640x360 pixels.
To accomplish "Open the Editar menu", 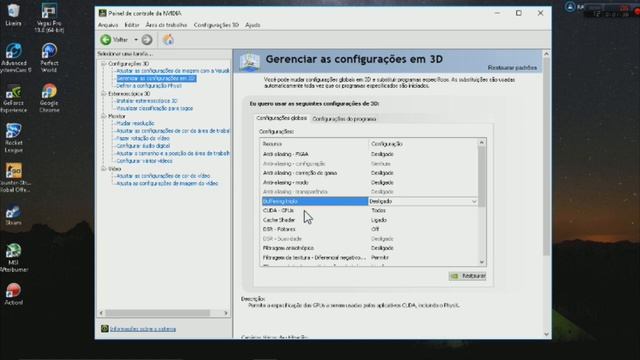I will point(132,25).
